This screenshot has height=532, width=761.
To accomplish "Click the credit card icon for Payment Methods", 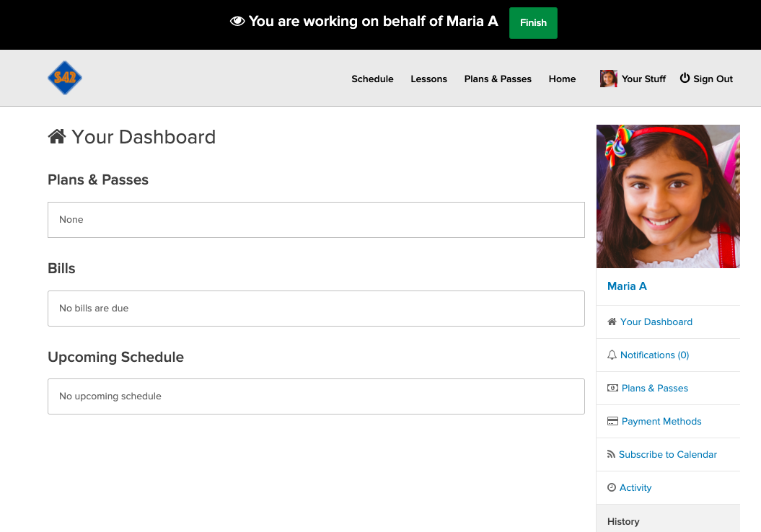I will (612, 421).
